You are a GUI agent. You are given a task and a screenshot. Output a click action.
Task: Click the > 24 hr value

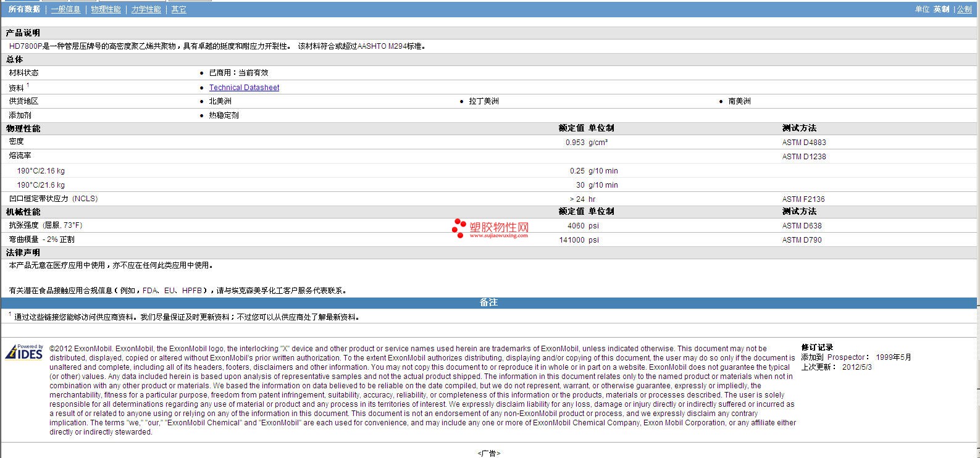(x=582, y=199)
